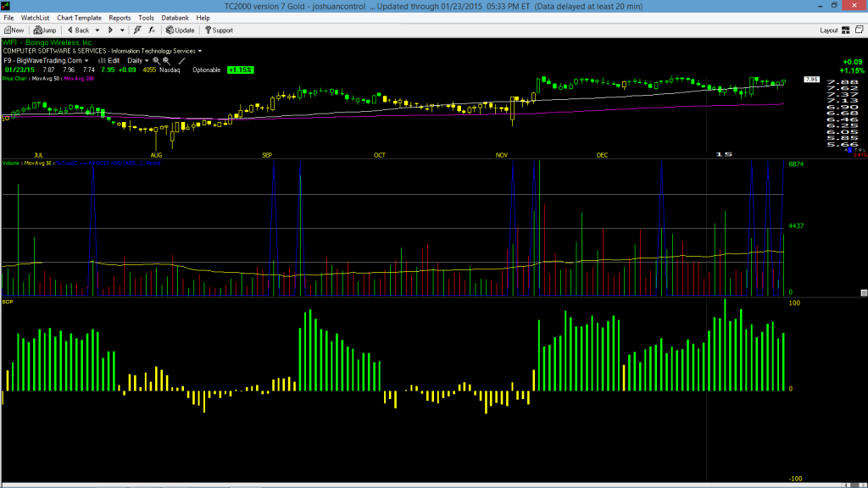Click the TC2000 app icon in title bar
Image resolution: width=868 pixels, height=488 pixels.
6,6
